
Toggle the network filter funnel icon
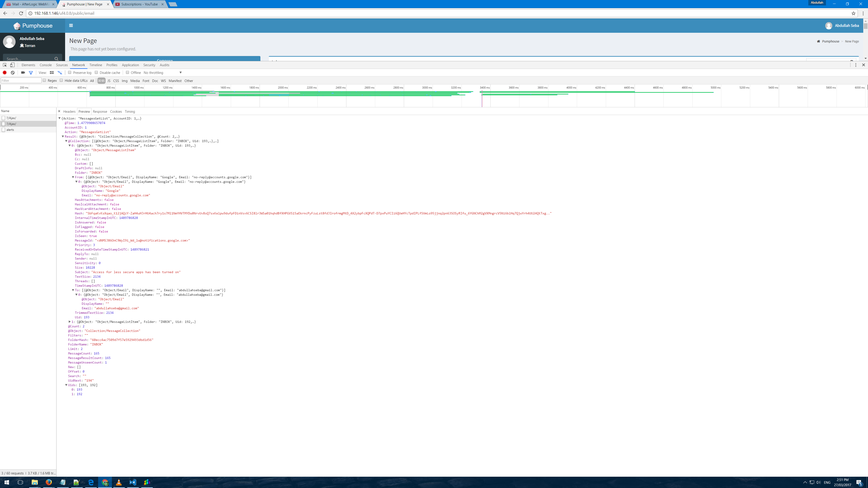click(31, 73)
